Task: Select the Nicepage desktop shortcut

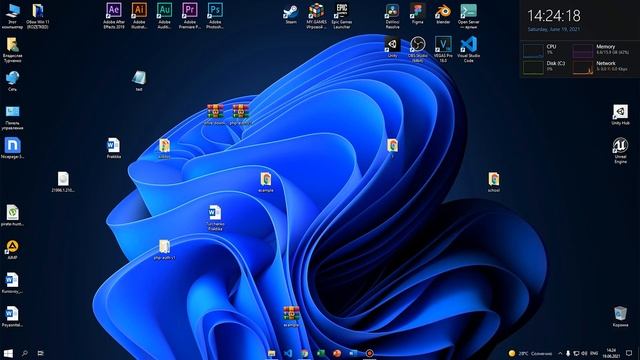Action: coord(12,148)
